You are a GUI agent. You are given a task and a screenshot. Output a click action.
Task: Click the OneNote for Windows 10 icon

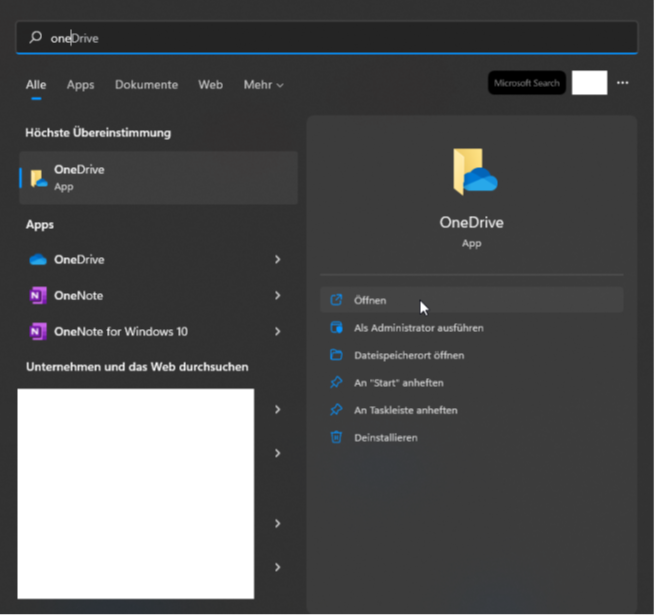pyautogui.click(x=38, y=332)
